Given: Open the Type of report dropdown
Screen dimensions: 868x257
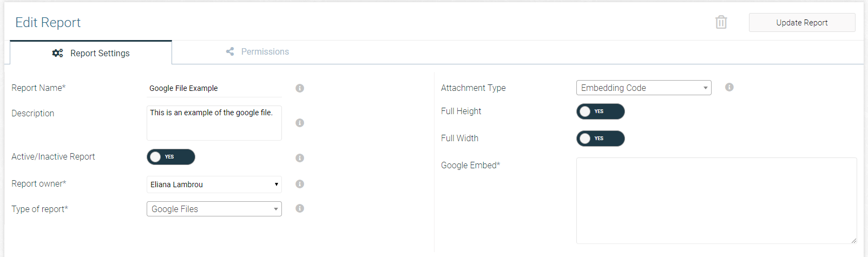Looking at the screenshot, I should pyautogui.click(x=214, y=209).
